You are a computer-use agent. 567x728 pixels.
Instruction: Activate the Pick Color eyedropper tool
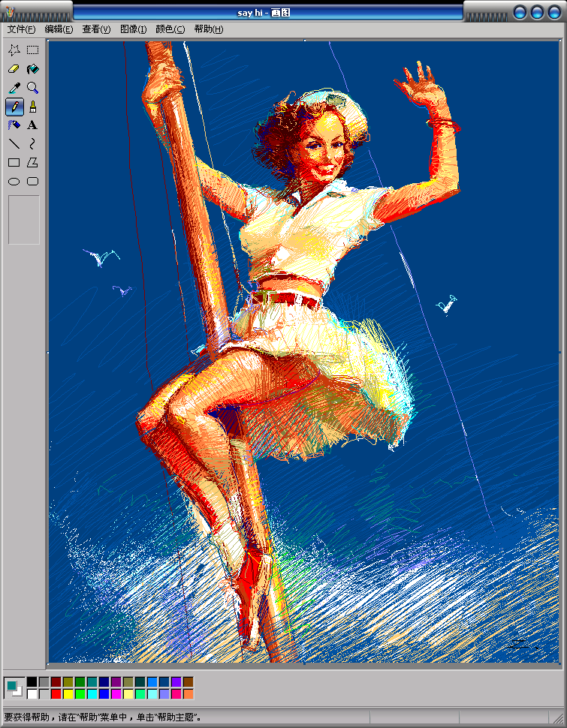click(14, 88)
